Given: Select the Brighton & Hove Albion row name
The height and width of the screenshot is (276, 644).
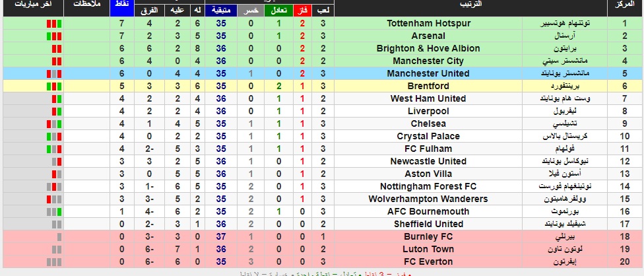Looking at the screenshot, I should [428, 48].
